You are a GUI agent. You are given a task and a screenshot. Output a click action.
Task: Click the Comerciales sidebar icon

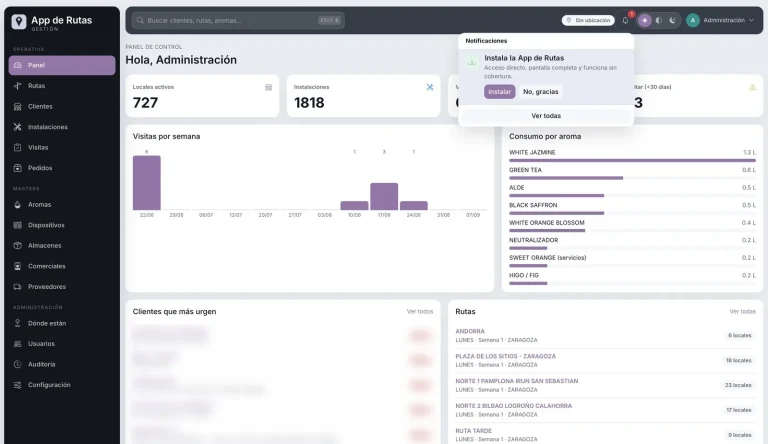click(18, 266)
